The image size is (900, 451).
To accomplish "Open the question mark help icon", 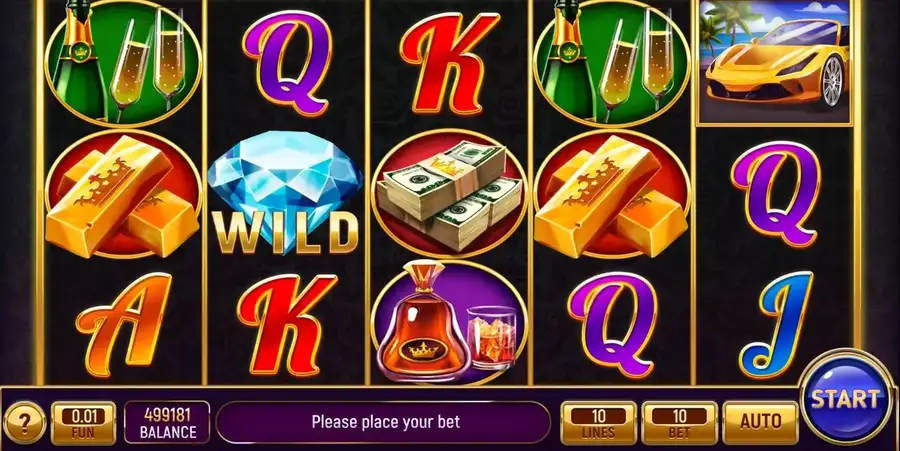I will click(x=24, y=423).
